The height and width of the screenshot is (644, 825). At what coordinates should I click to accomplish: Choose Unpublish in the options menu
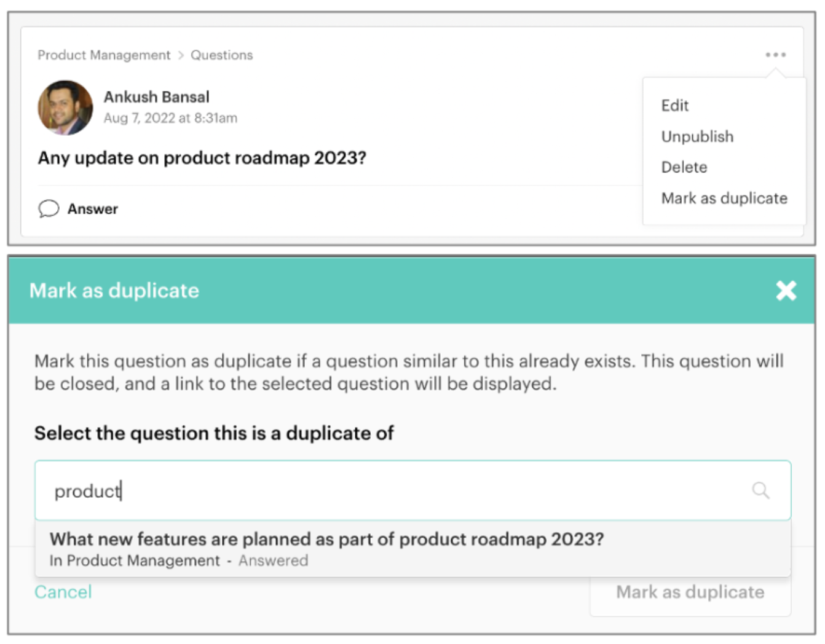click(697, 136)
